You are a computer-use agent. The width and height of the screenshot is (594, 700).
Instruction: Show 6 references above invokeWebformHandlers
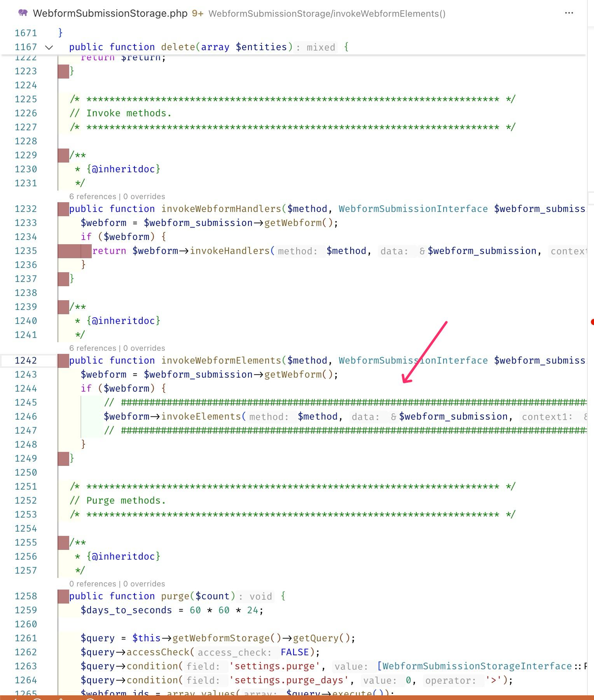pos(93,196)
